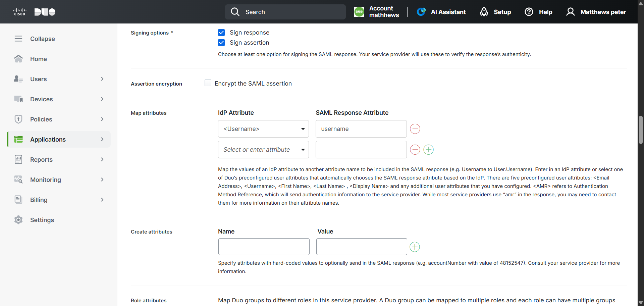This screenshot has height=306, width=644.
Task: Open the <Username> IdP attribute dropdown
Action: 263,129
